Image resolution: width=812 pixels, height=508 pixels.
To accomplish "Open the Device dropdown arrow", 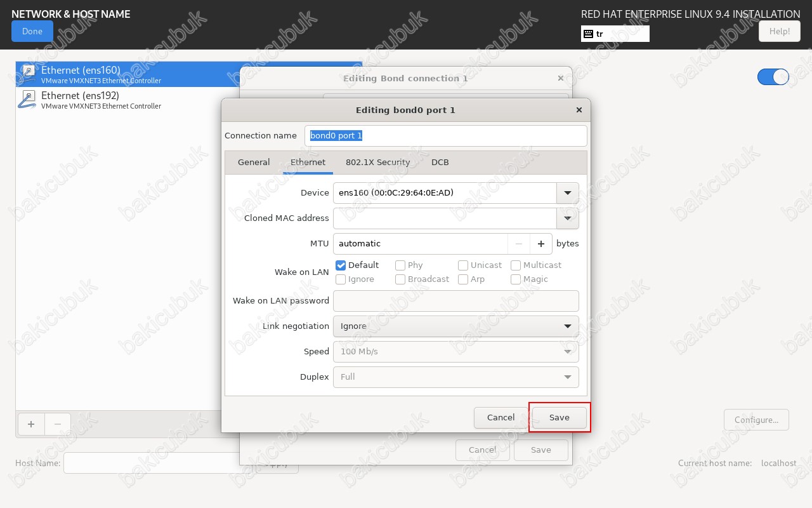I will [568, 193].
